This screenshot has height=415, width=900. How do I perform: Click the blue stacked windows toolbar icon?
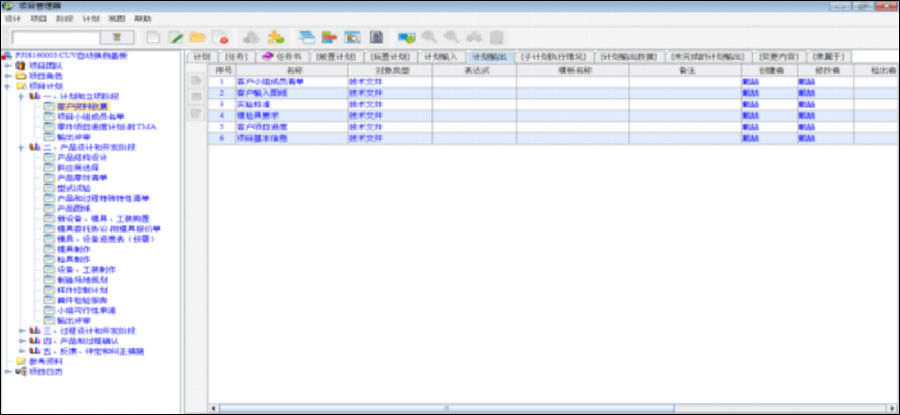(307, 37)
